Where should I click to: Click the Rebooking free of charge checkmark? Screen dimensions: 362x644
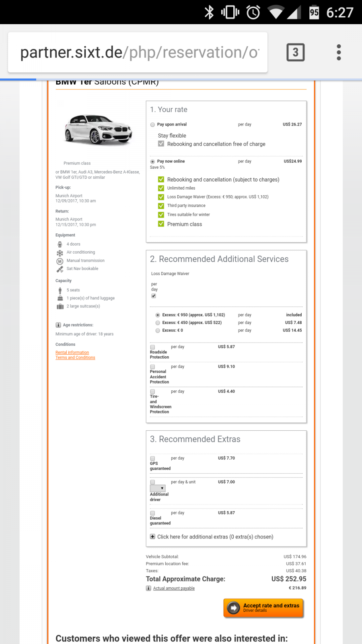tap(161, 144)
